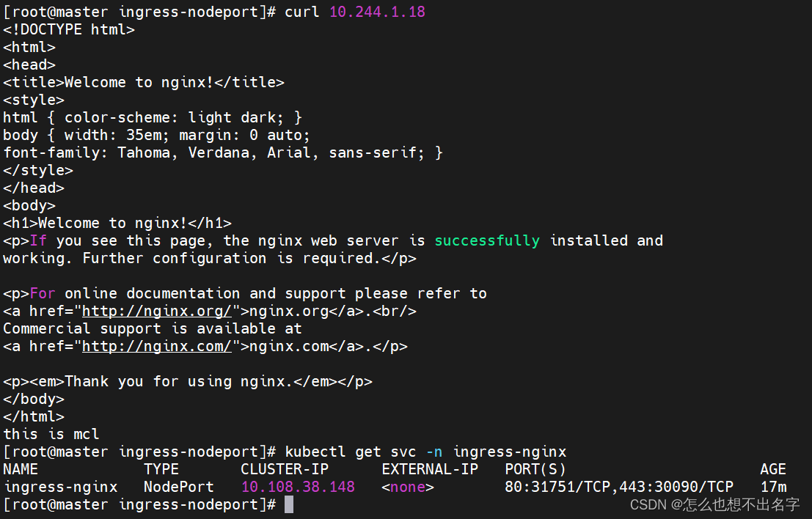Click the Welcome to nginx! title line
Image resolution: width=812 pixels, height=519 pixels.
click(x=144, y=82)
